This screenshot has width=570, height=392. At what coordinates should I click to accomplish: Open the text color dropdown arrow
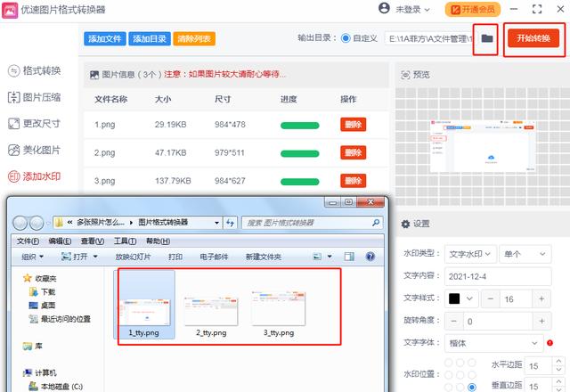click(x=469, y=298)
